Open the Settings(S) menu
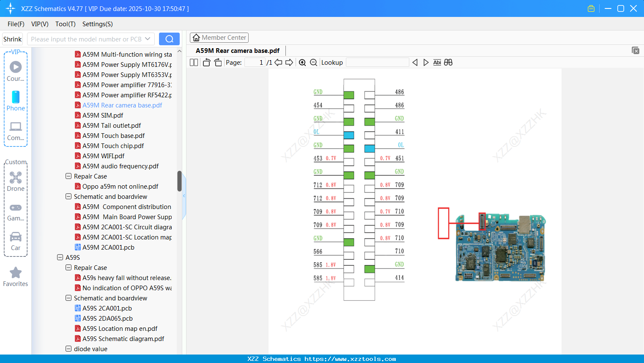Screen dimensions: 644x363 [98, 24]
